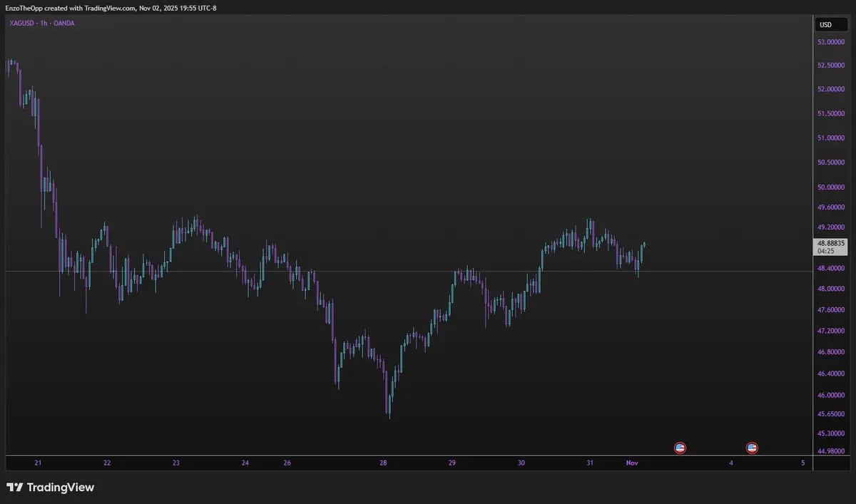The height and width of the screenshot is (504, 856).
Task: Select the 53.00000 price axis label
Action: [831, 42]
